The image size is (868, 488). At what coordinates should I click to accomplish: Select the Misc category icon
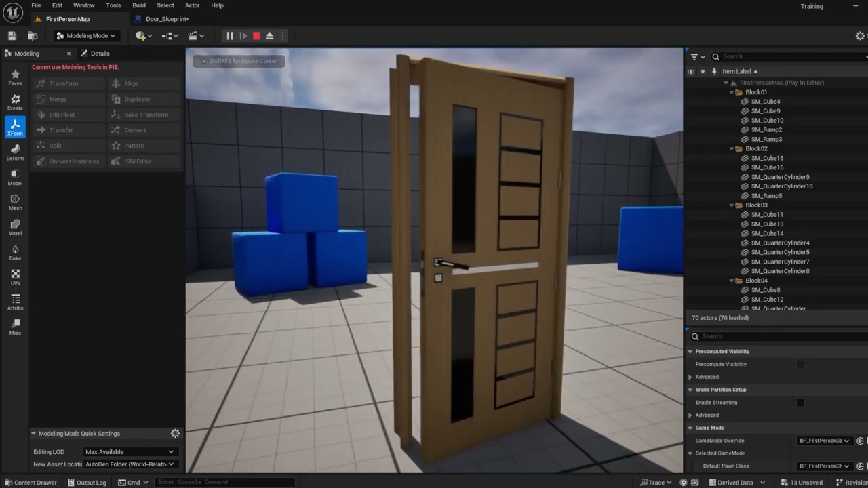coord(15,327)
